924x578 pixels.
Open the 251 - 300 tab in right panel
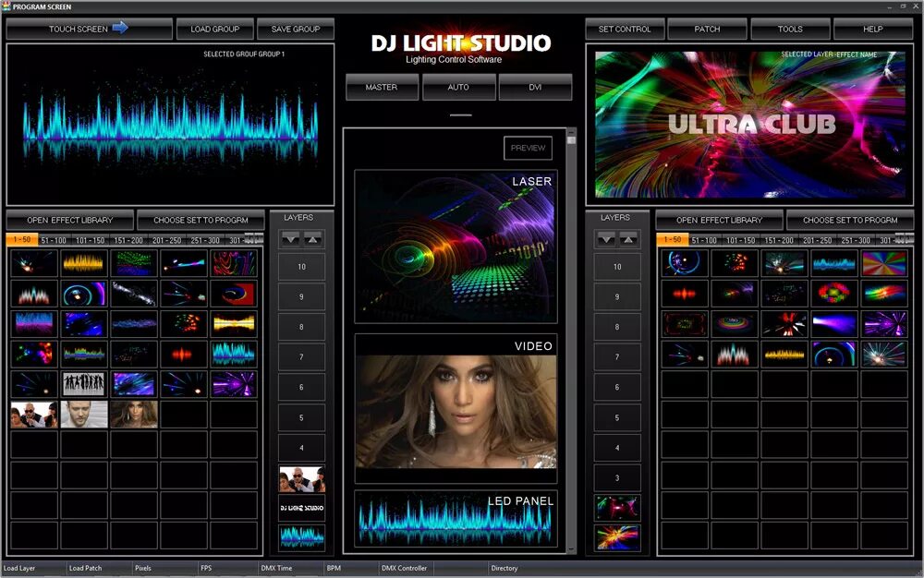[x=856, y=240]
